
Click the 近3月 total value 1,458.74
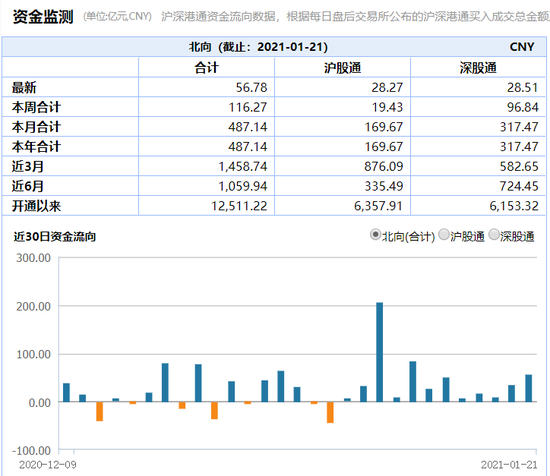click(x=243, y=166)
